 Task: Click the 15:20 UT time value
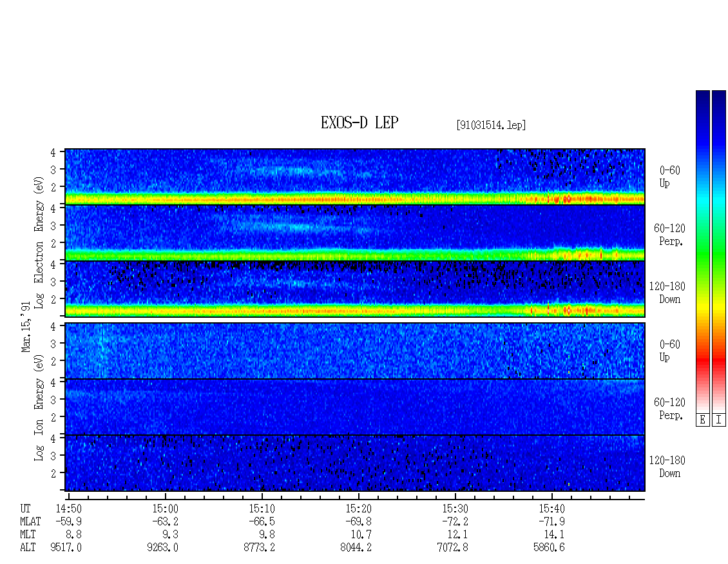(x=358, y=509)
